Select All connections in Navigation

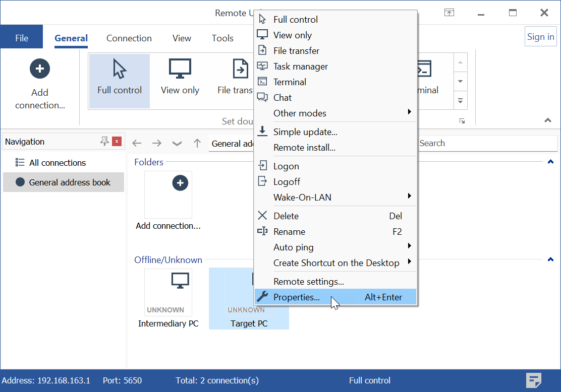(x=58, y=163)
